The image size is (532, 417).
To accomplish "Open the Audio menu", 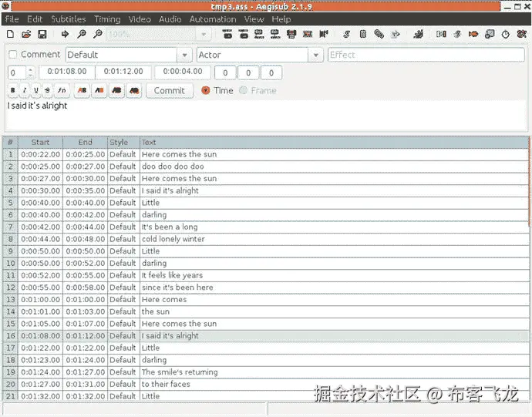I will pos(170,19).
